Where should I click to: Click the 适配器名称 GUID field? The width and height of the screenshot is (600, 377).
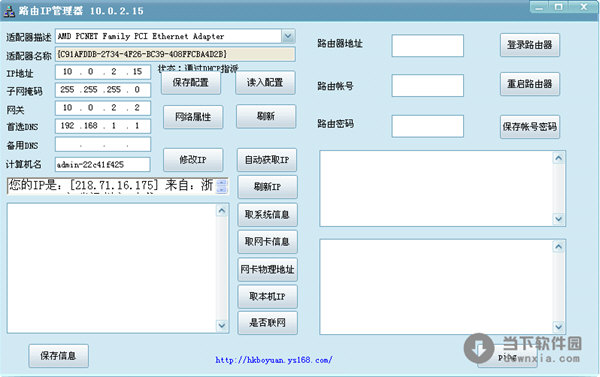coord(175,54)
